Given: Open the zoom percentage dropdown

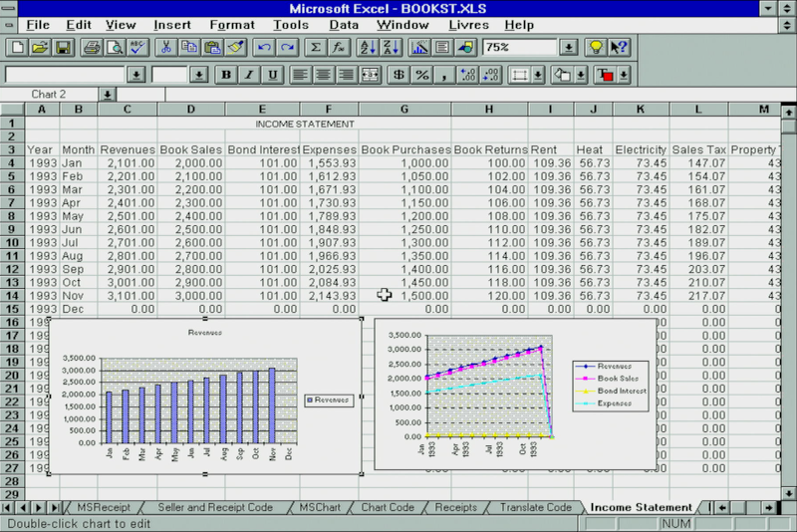Looking at the screenshot, I should [568, 47].
